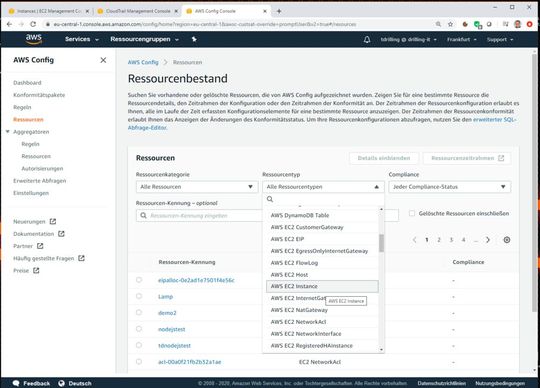
Task: Click external link icon beside Häufig gestellte Fragen
Action: [81, 258]
